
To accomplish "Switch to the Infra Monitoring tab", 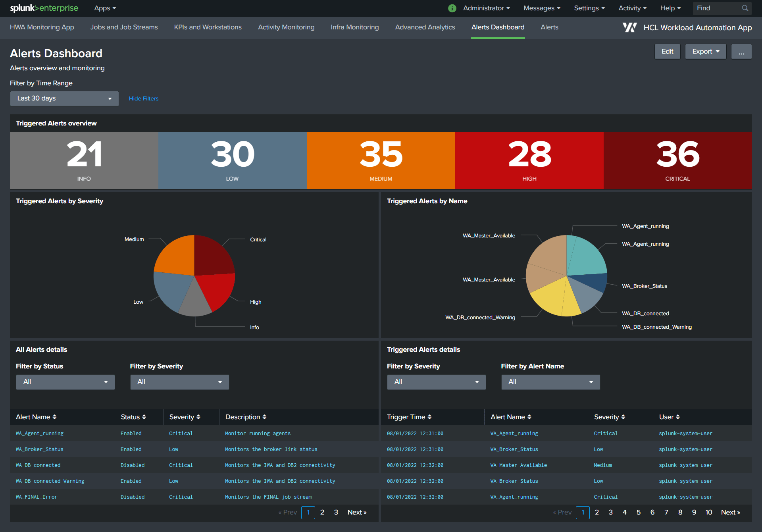I will pyautogui.click(x=354, y=27).
